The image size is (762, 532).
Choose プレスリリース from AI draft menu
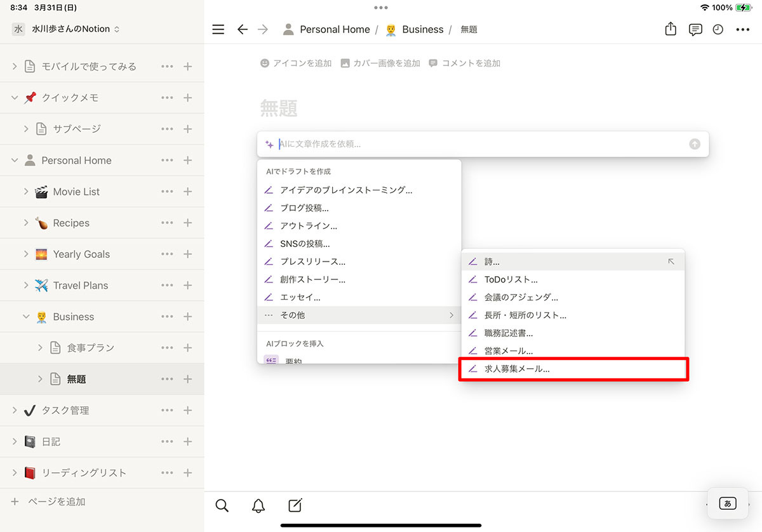[x=359, y=261]
